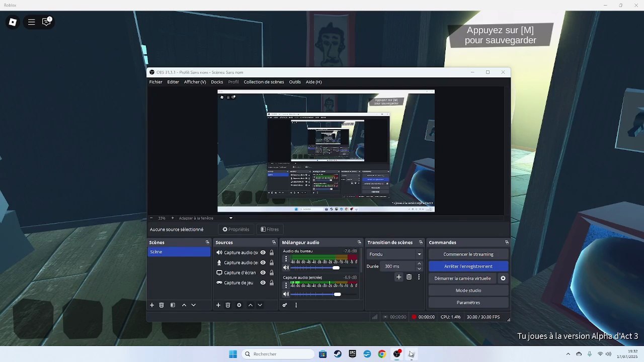Image resolution: width=644 pixels, height=362 pixels.
Task: Add a new scene with plus icon
Action: (x=152, y=305)
